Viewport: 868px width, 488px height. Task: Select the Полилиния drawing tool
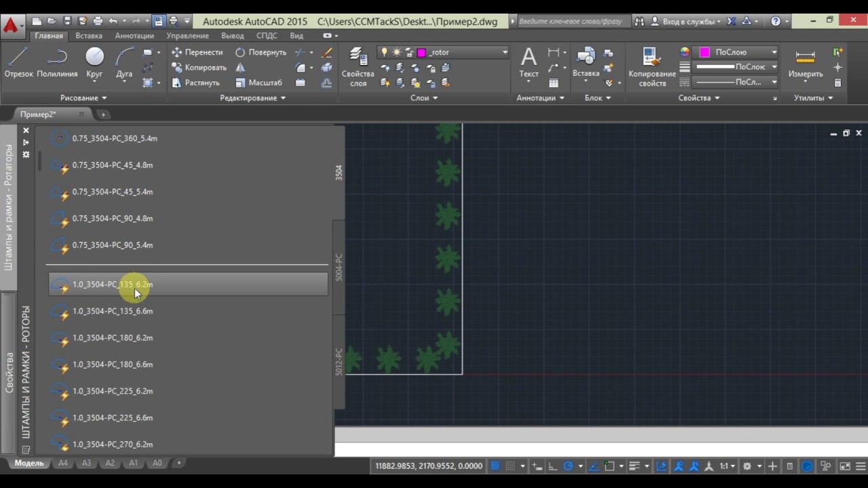click(57, 62)
